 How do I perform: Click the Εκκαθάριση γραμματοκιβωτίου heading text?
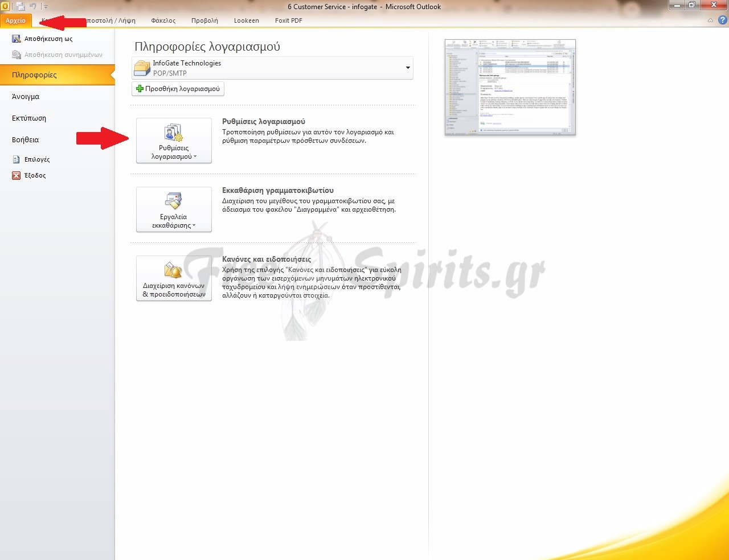point(278,190)
